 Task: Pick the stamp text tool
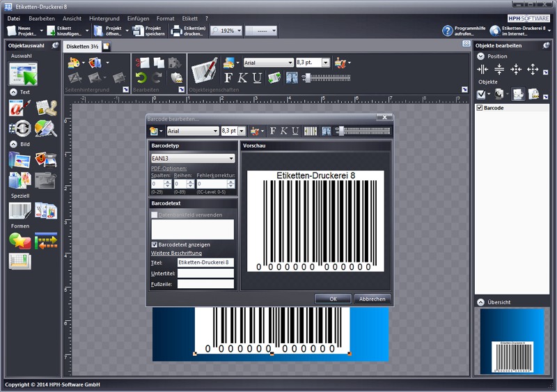(x=46, y=108)
